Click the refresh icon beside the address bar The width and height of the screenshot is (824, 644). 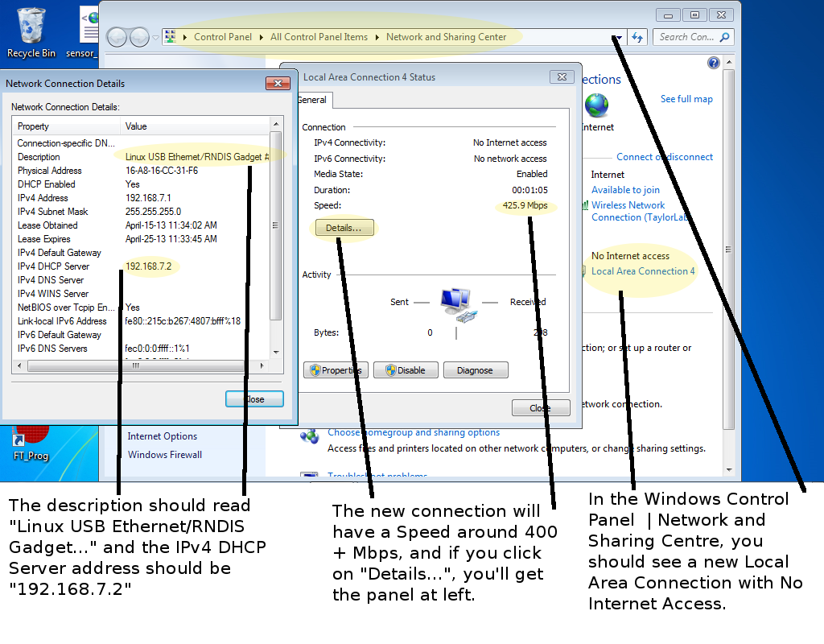(637, 37)
